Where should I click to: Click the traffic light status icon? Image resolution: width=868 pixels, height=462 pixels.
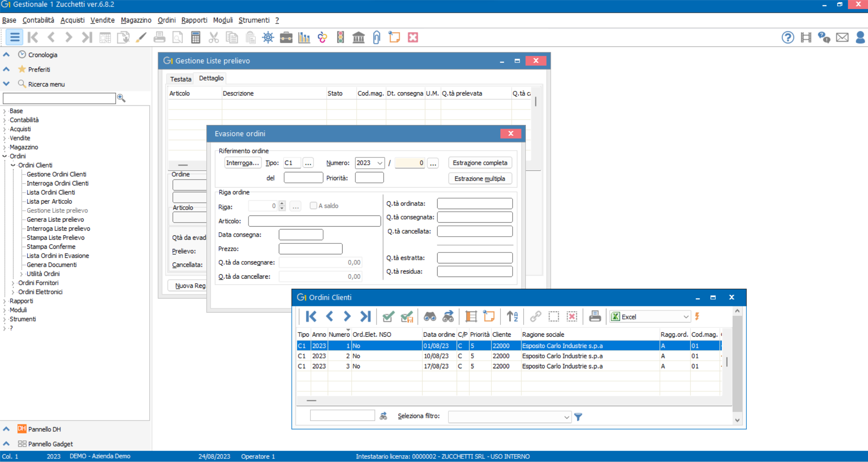tap(340, 37)
